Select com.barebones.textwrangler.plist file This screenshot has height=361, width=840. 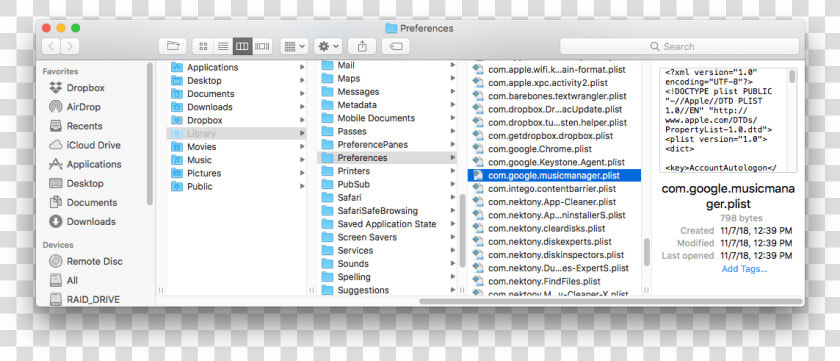click(x=554, y=96)
